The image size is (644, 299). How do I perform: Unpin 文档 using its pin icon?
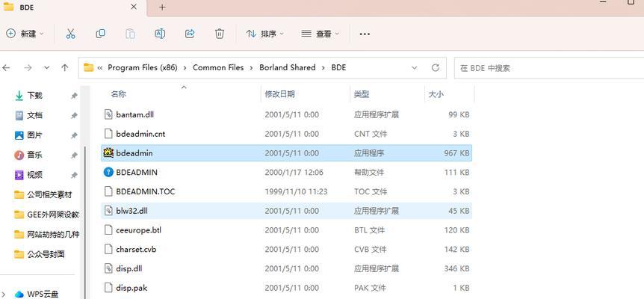74,115
